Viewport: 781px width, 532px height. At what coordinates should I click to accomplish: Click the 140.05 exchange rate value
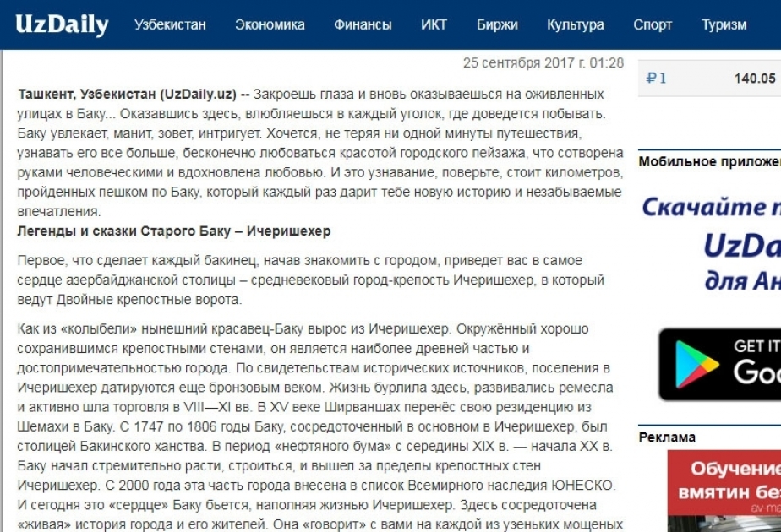click(x=755, y=79)
